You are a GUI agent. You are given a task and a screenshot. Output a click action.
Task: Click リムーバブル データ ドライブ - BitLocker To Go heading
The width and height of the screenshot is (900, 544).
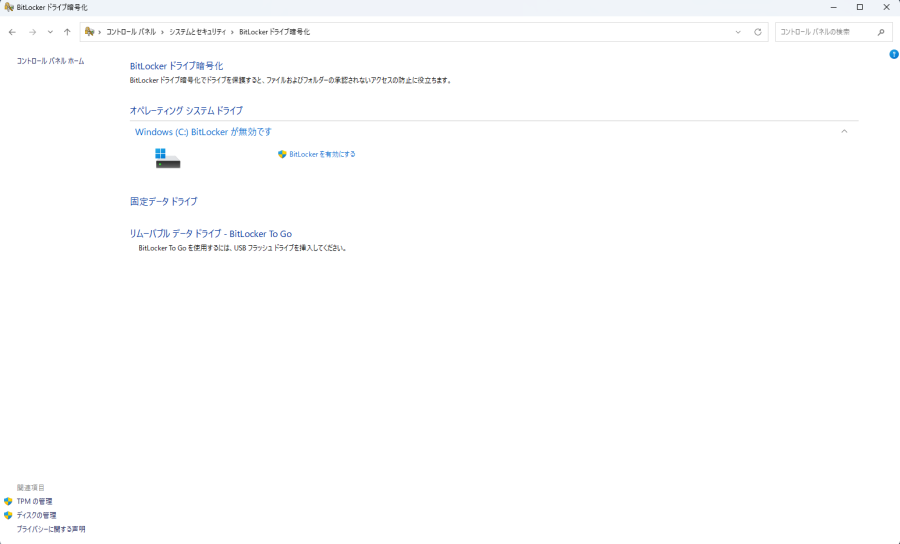[211, 234]
